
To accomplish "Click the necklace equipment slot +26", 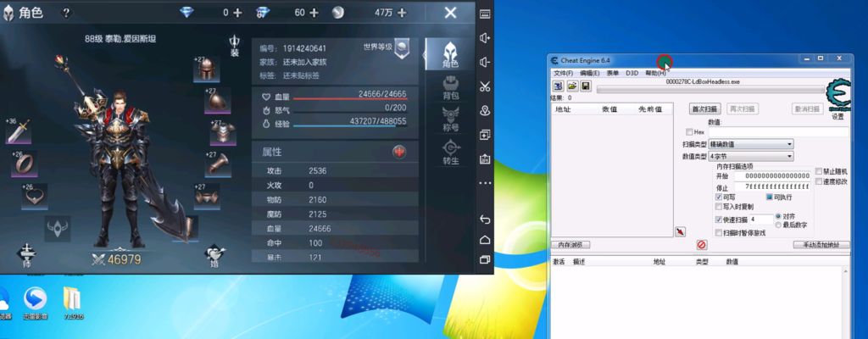I will (34, 197).
